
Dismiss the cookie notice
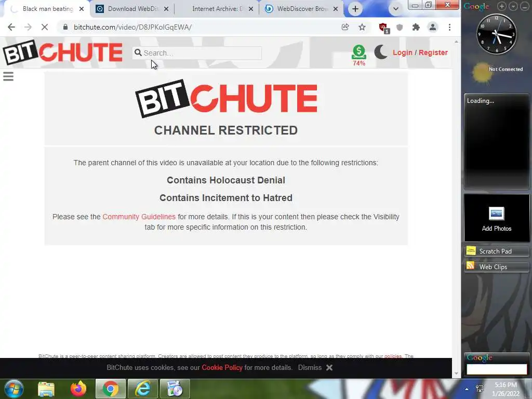click(x=310, y=367)
